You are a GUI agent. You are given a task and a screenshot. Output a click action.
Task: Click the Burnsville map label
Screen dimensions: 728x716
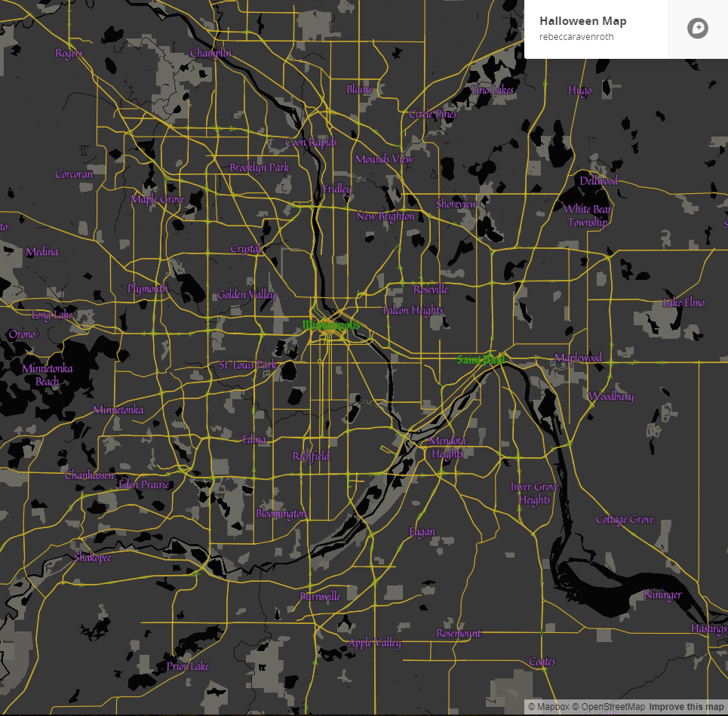(320, 598)
